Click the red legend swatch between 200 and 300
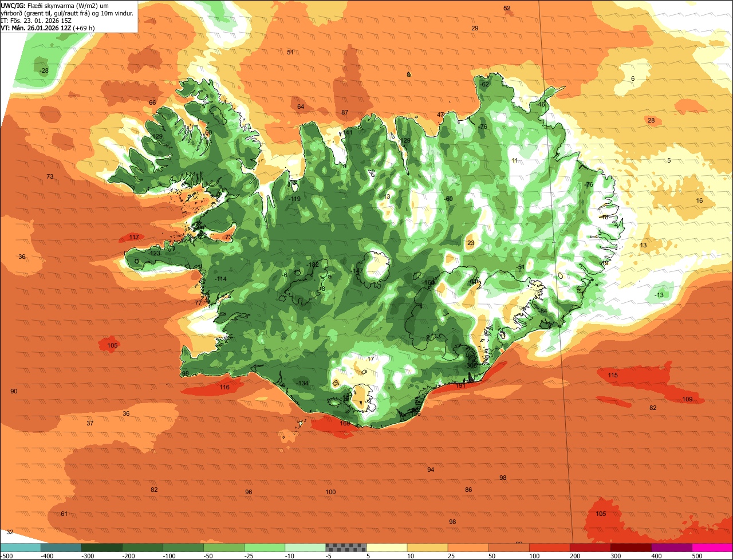 [590, 547]
